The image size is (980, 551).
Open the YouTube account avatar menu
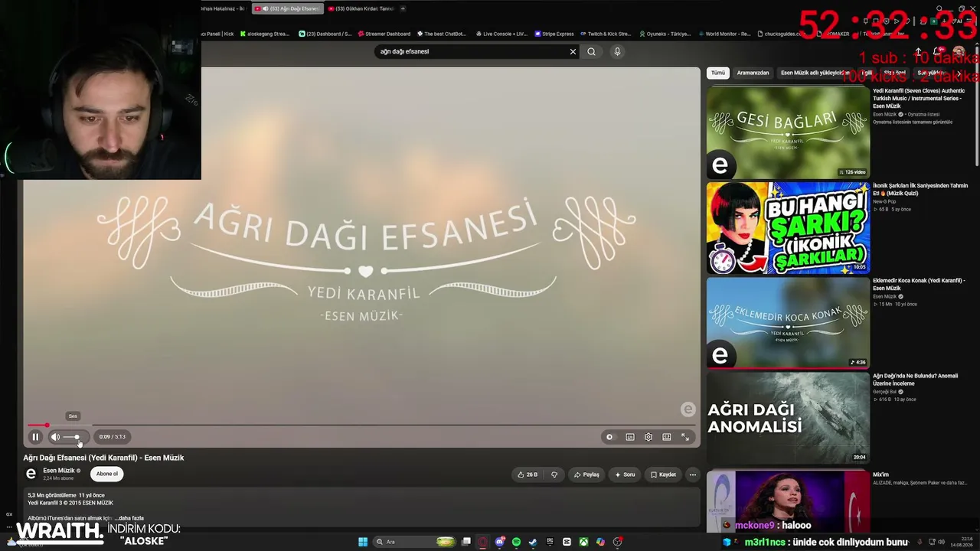(x=959, y=51)
